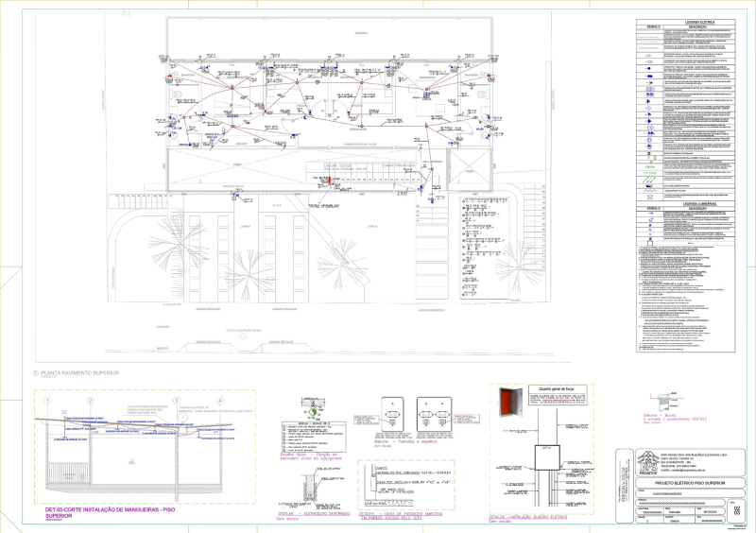Select the 'PLANTA PAVIMENTO SUPERIOR' title
The width and height of the screenshot is (756, 533).
[x=80, y=374]
